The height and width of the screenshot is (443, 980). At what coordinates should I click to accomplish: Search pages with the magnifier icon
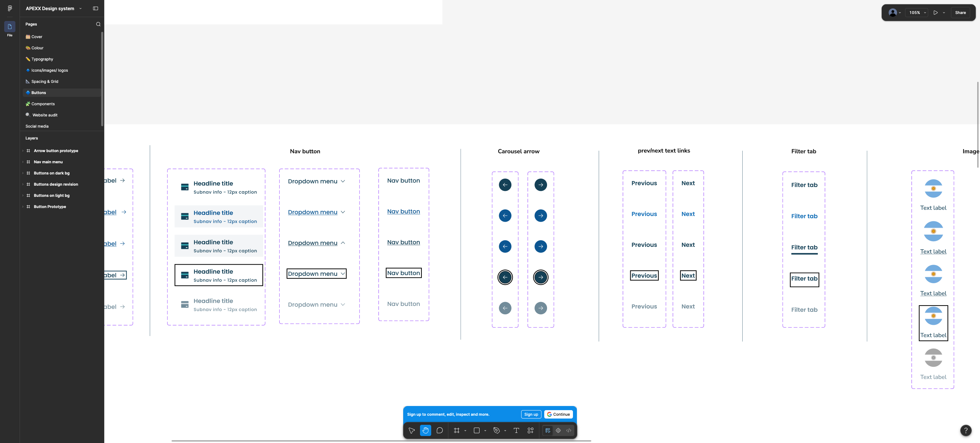98,24
